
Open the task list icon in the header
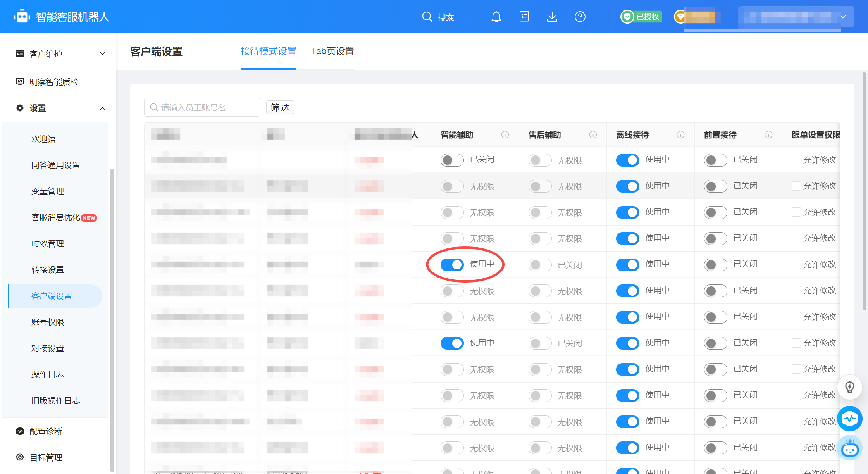pos(524,17)
